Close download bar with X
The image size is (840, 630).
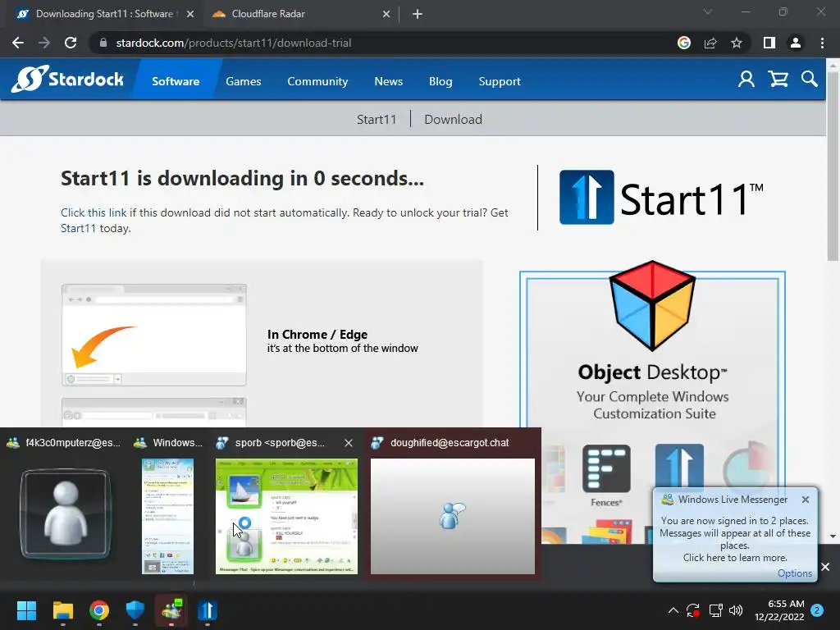coord(825,567)
